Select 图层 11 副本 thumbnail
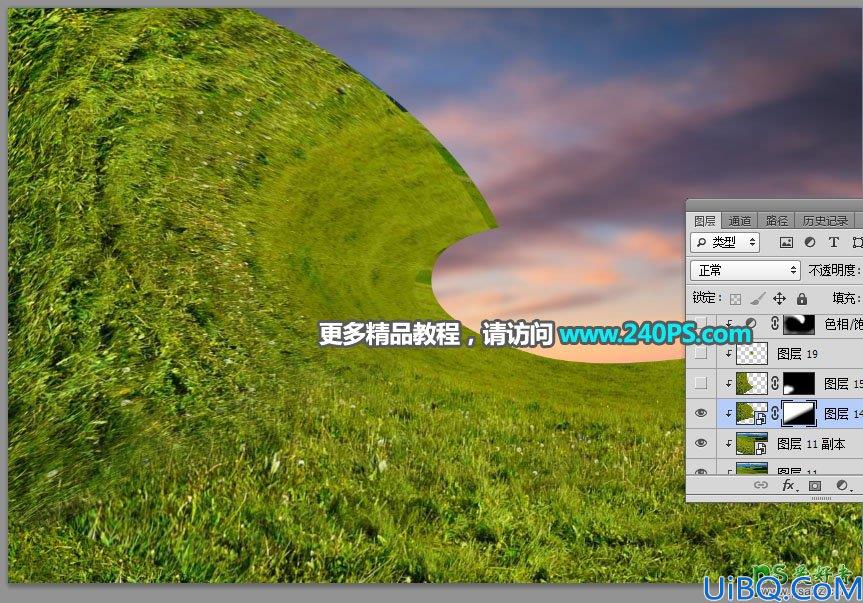 752,443
